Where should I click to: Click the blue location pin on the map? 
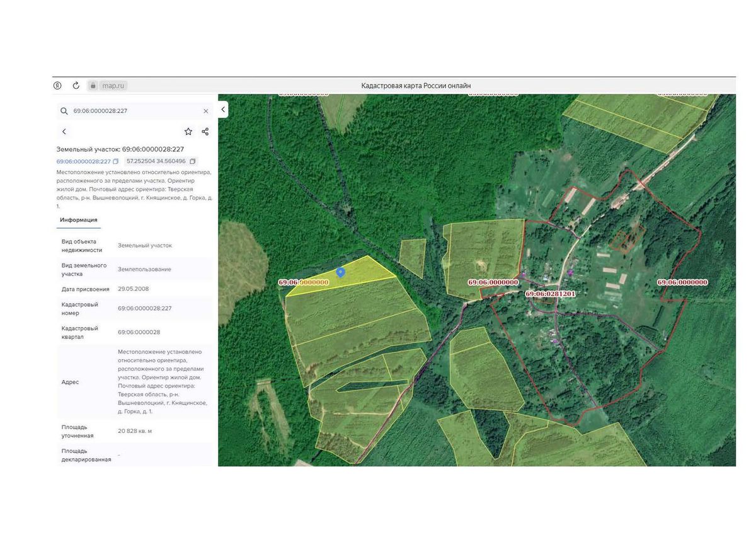pos(341,272)
